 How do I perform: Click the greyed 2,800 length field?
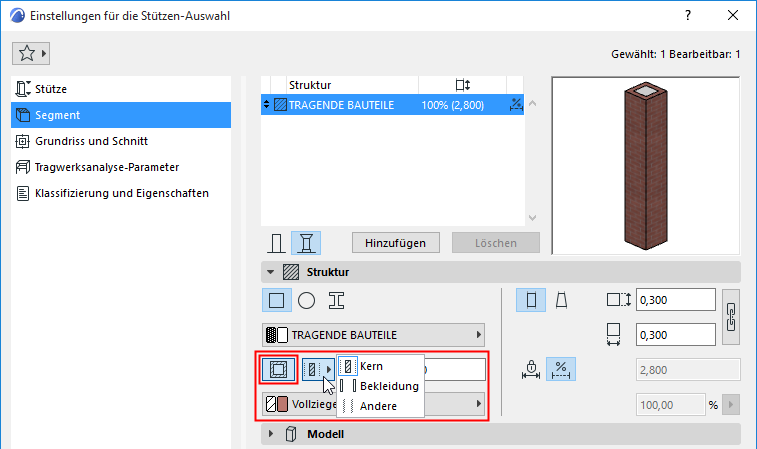(688, 370)
